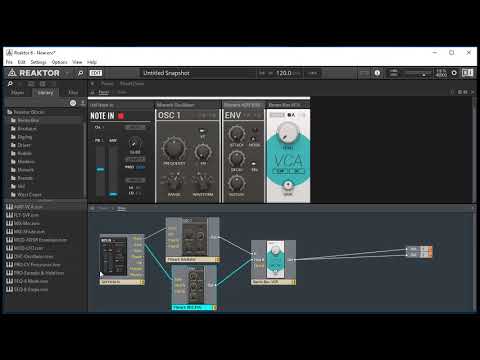480x360 pixels.
Task: Open the Help menu
Action: [x=92, y=62]
